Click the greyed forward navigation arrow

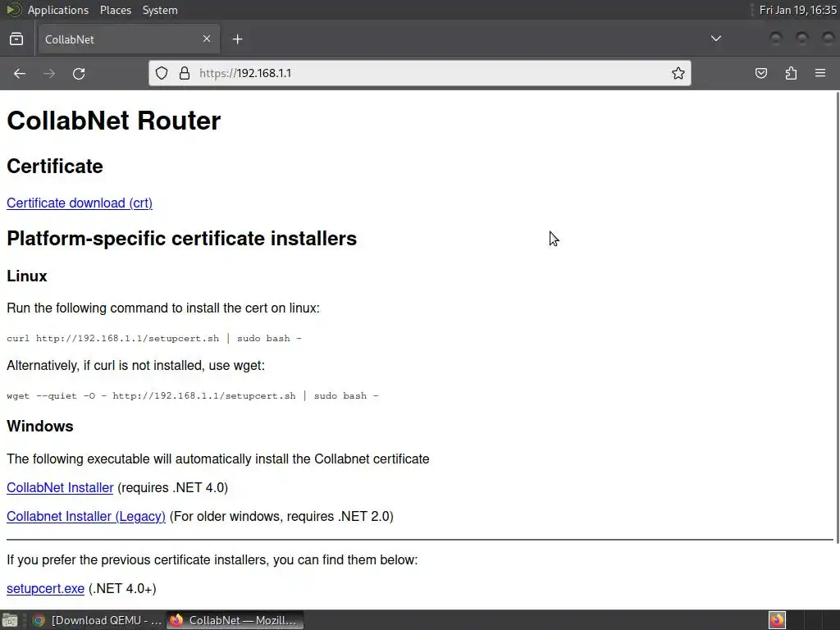(49, 73)
